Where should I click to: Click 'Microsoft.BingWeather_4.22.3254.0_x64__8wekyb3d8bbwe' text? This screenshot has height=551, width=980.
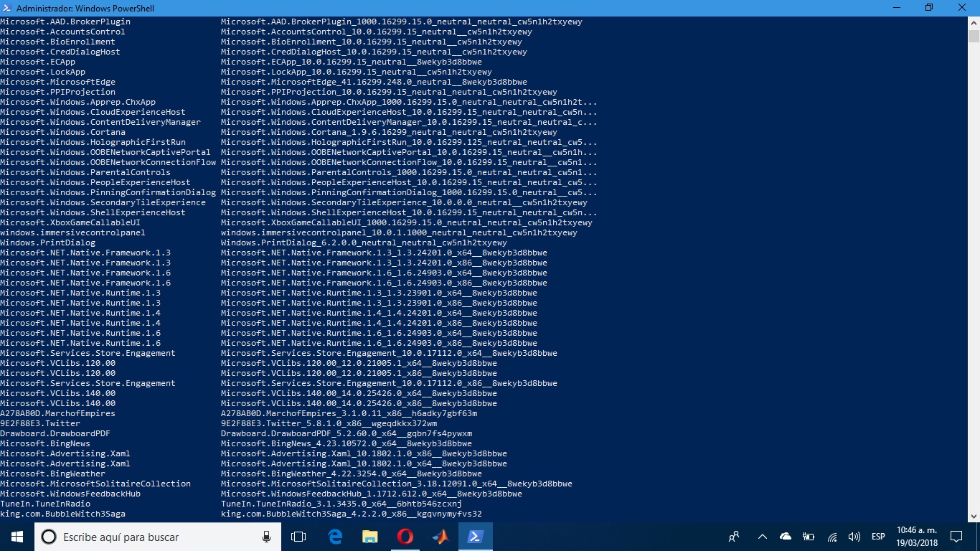coord(352,474)
